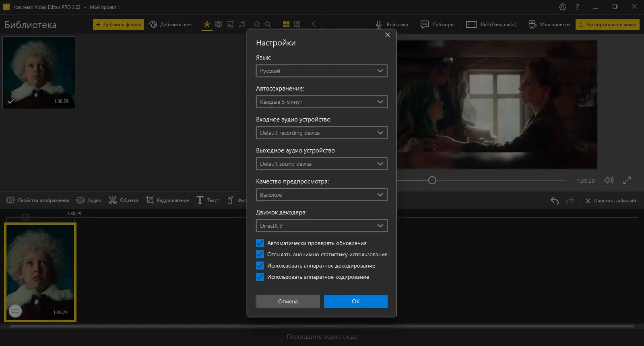Collapse the library panel with arrow
Screen dimensions: 644x346
point(314,24)
